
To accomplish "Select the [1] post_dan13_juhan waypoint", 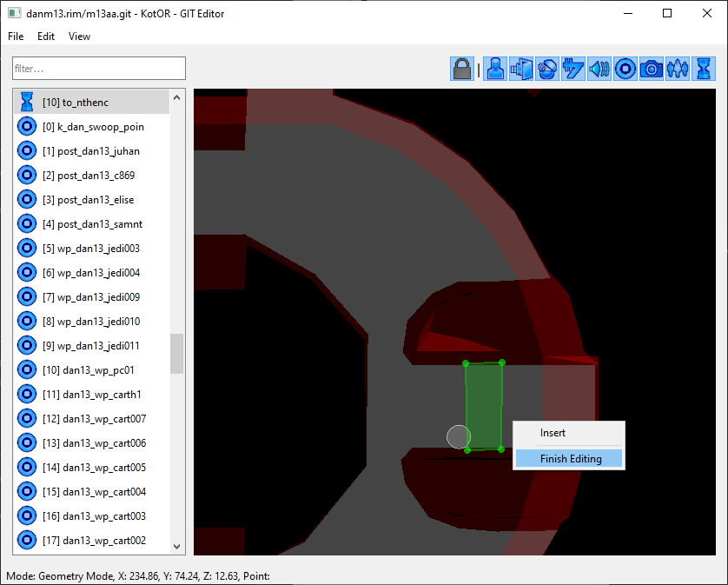I will click(x=91, y=151).
